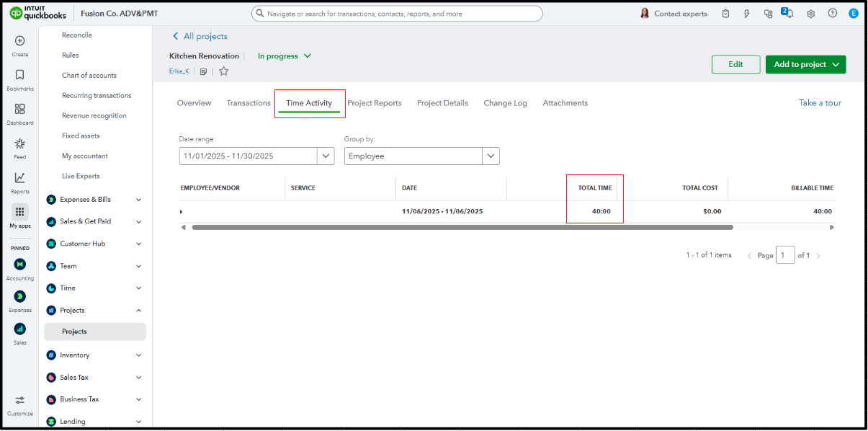Click the Feed icon in left rail
The image size is (868, 431).
[x=20, y=143]
